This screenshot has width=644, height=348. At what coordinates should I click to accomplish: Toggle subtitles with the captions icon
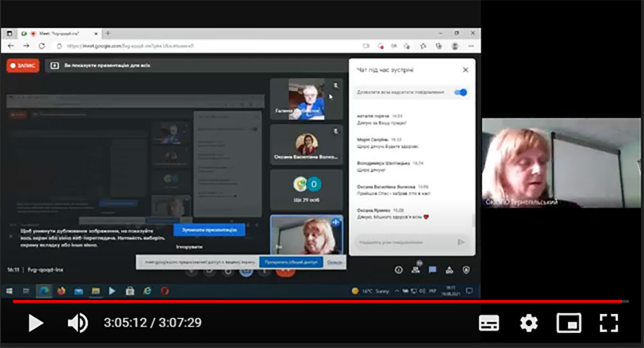(x=489, y=323)
